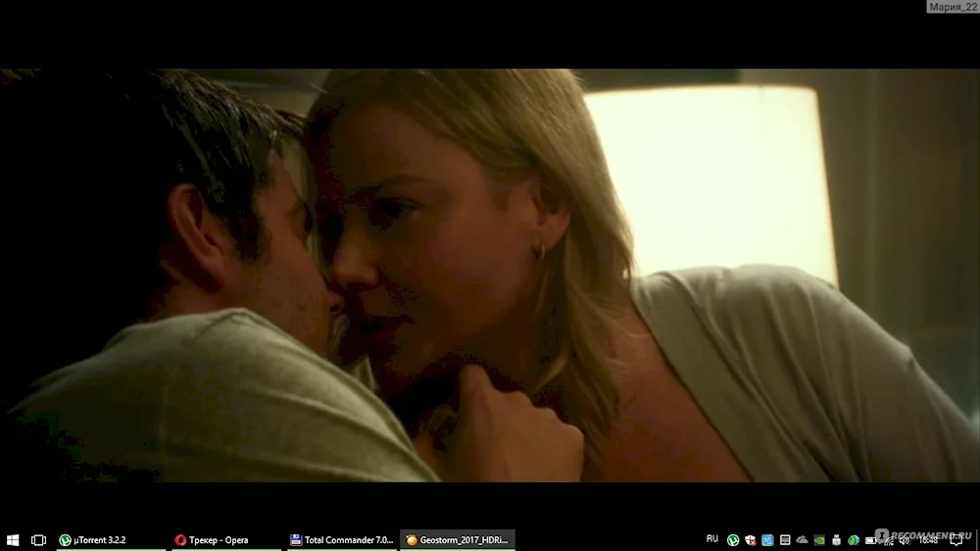The width and height of the screenshot is (980, 551).
Task: Open the Wi-Fi network tray icon
Action: coord(888,540)
